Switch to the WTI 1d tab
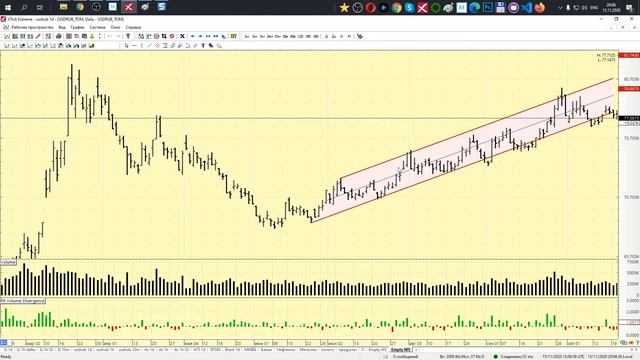 coord(200,350)
